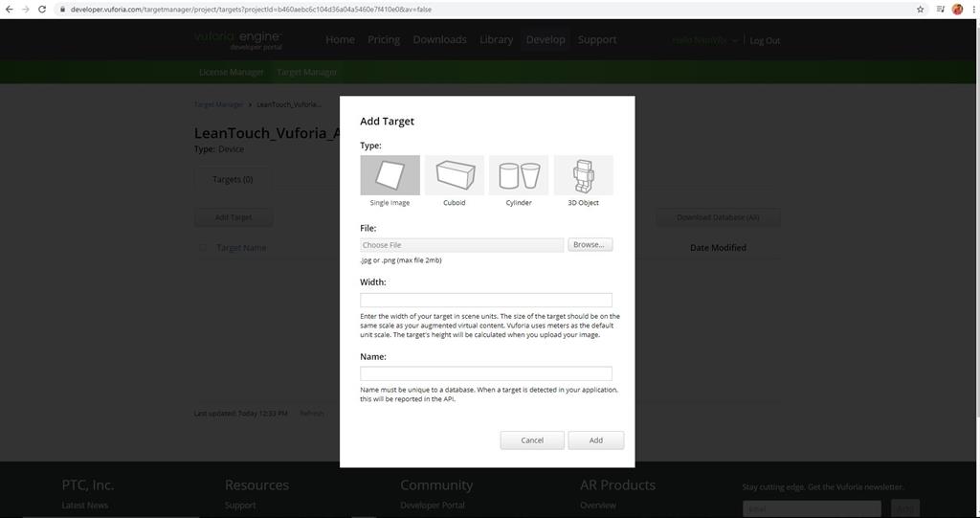This screenshot has height=518, width=980.
Task: Click the browser Back arrow
Action: [9, 10]
